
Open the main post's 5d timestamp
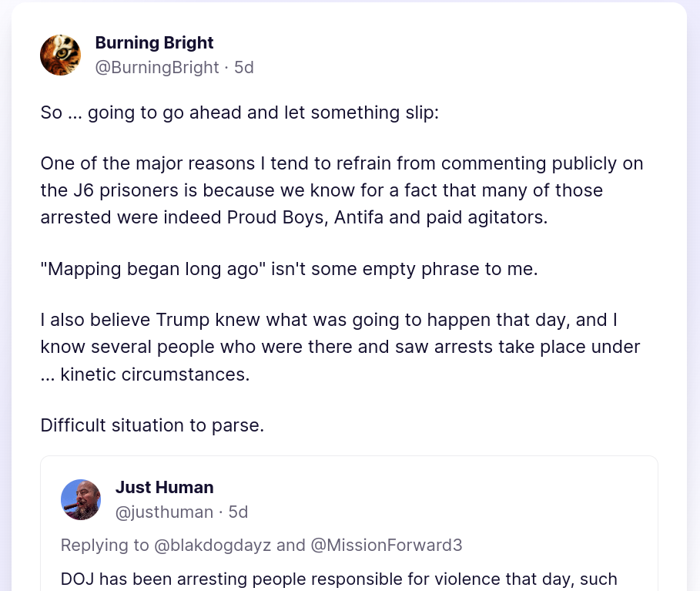coord(244,68)
